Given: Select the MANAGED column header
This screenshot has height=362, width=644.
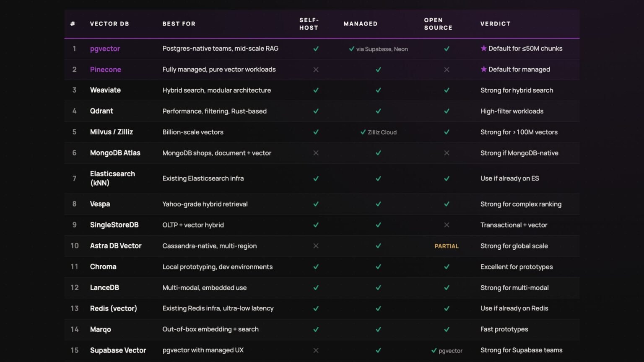Looking at the screenshot, I should click(x=361, y=24).
